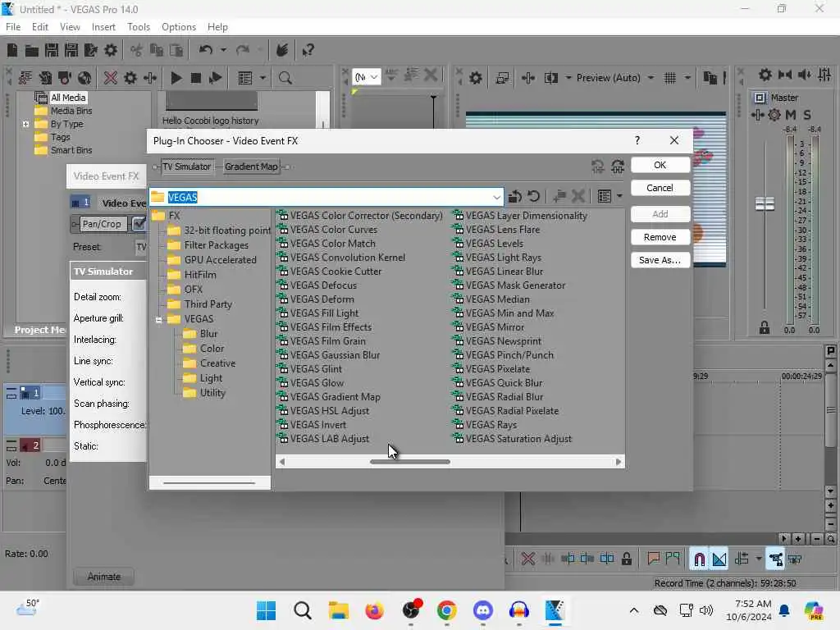
Task: Open Project Media views dropdown arrow
Action: point(262,78)
